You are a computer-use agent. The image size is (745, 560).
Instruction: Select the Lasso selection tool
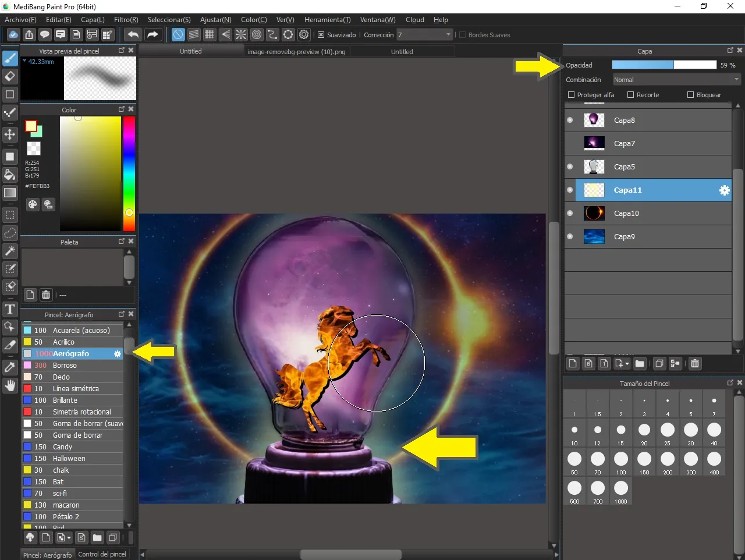tap(10, 233)
